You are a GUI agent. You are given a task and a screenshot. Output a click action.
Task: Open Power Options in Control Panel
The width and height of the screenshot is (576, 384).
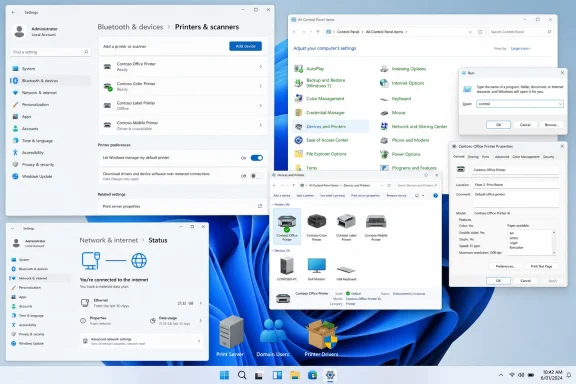click(x=400, y=154)
